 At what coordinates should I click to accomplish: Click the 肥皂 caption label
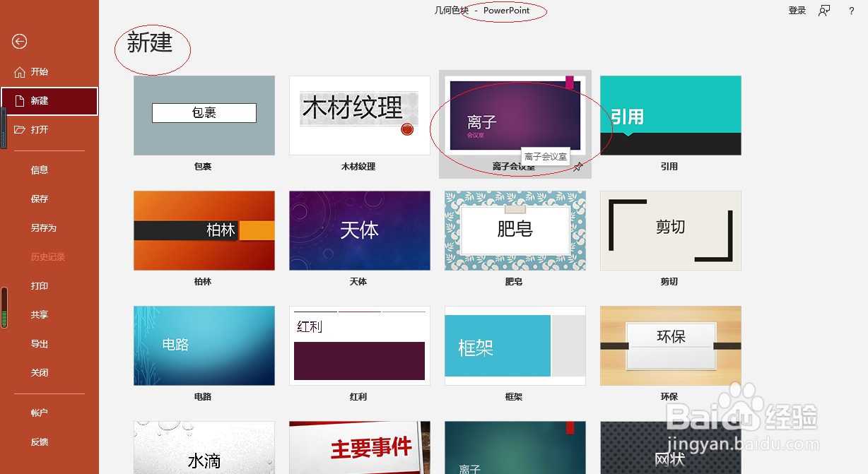pyautogui.click(x=514, y=282)
